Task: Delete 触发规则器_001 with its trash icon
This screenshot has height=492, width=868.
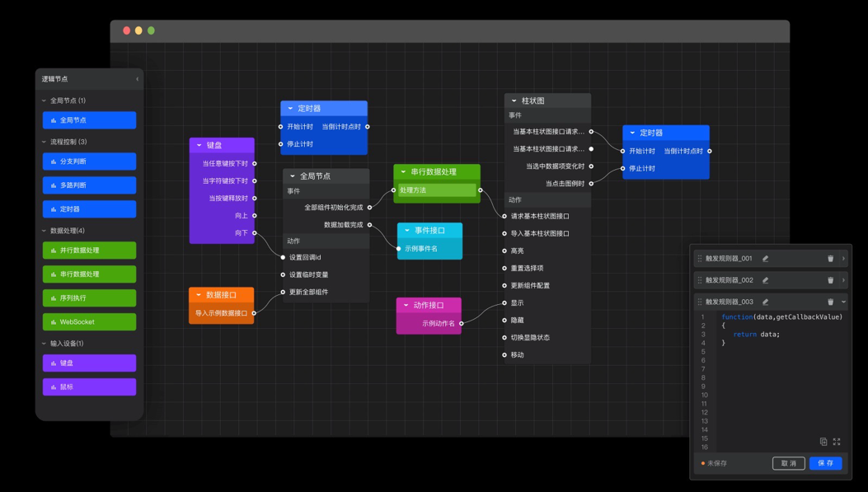Action: (830, 259)
